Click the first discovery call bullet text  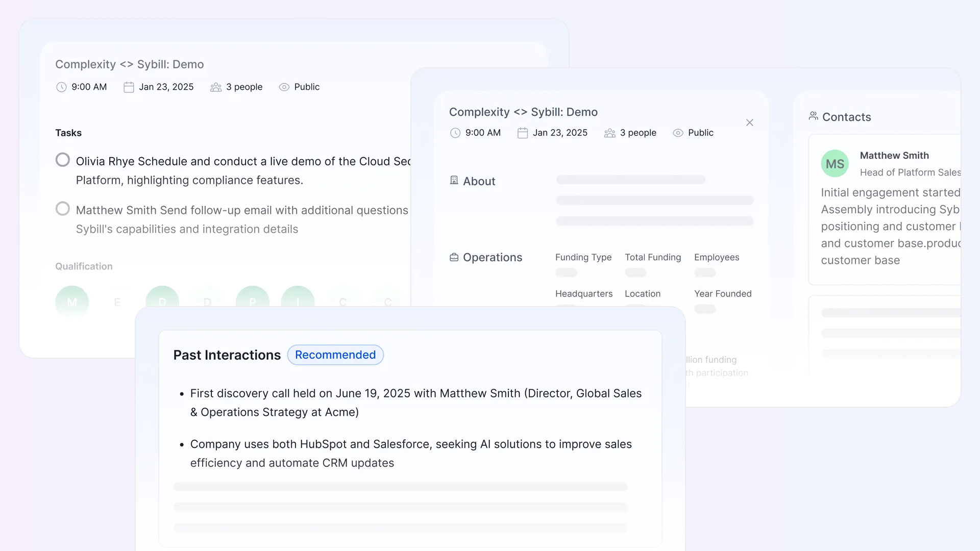point(416,403)
